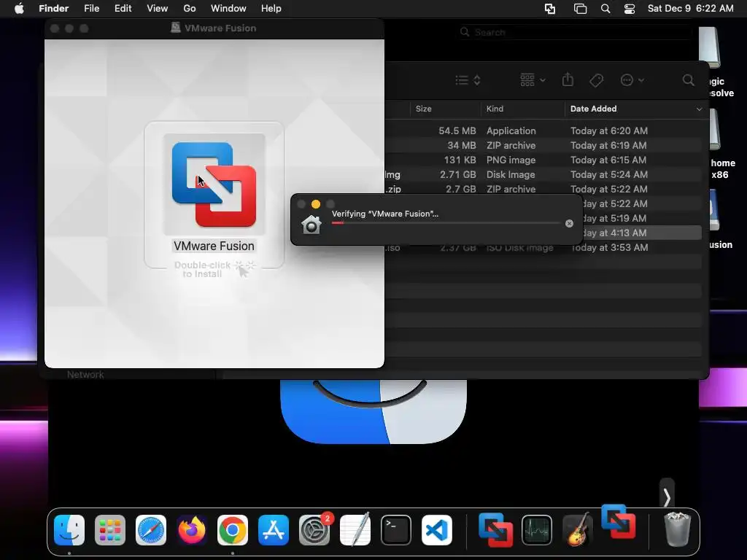Viewport: 747px width, 560px height.
Task: Click the home icon in verify dialog
Action: [x=311, y=225]
